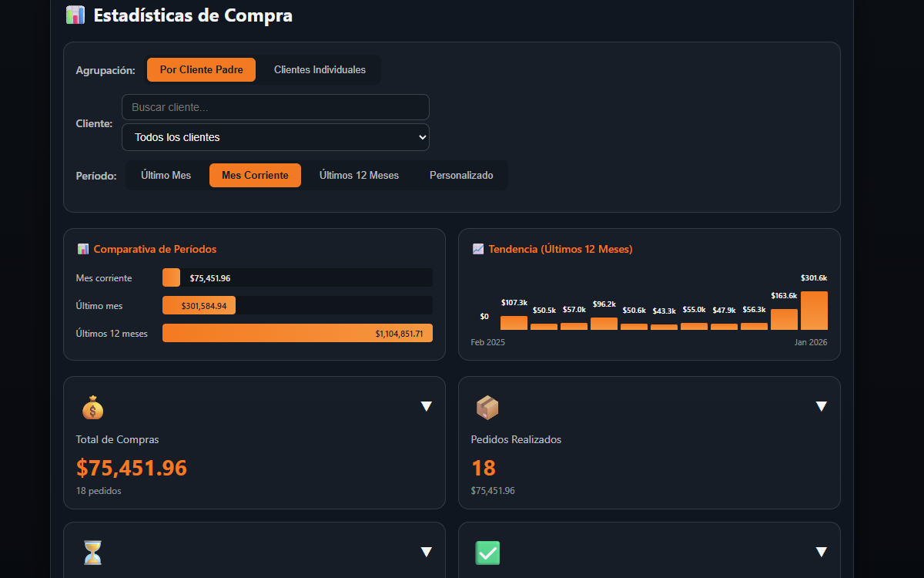Choose the Personalizado period
Image resolution: width=924 pixels, height=578 pixels.
461,175
